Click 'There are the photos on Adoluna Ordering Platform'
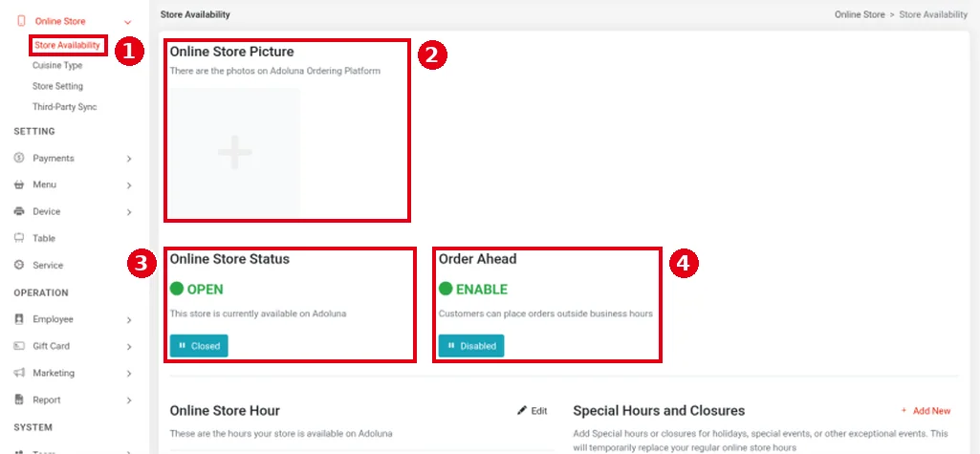The width and height of the screenshot is (980, 454). (x=275, y=71)
